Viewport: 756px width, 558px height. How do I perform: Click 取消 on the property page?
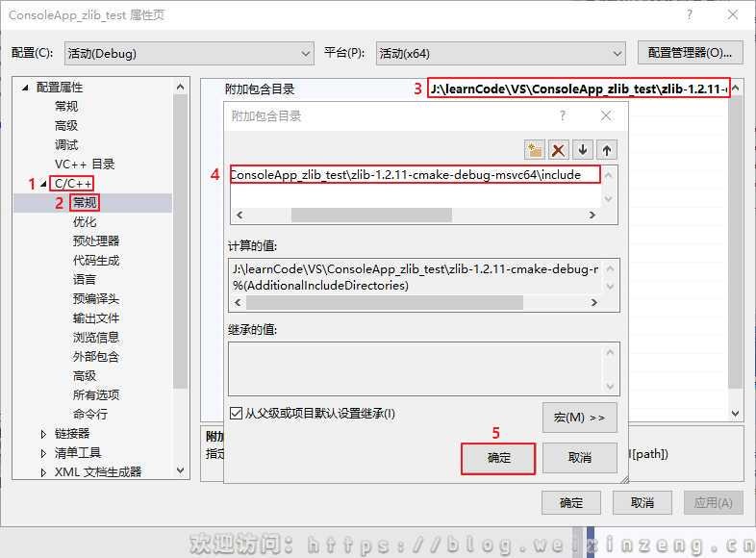(x=643, y=503)
